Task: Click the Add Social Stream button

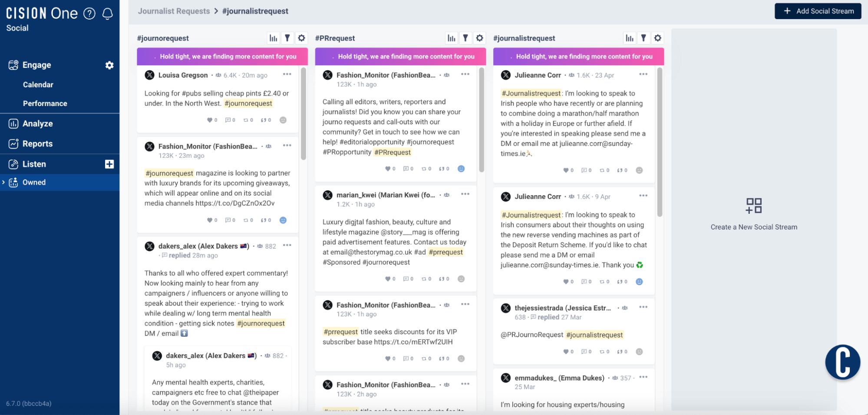Action: pyautogui.click(x=818, y=11)
